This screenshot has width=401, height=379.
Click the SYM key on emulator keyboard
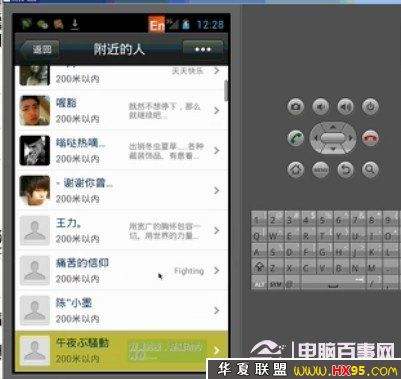(275, 283)
